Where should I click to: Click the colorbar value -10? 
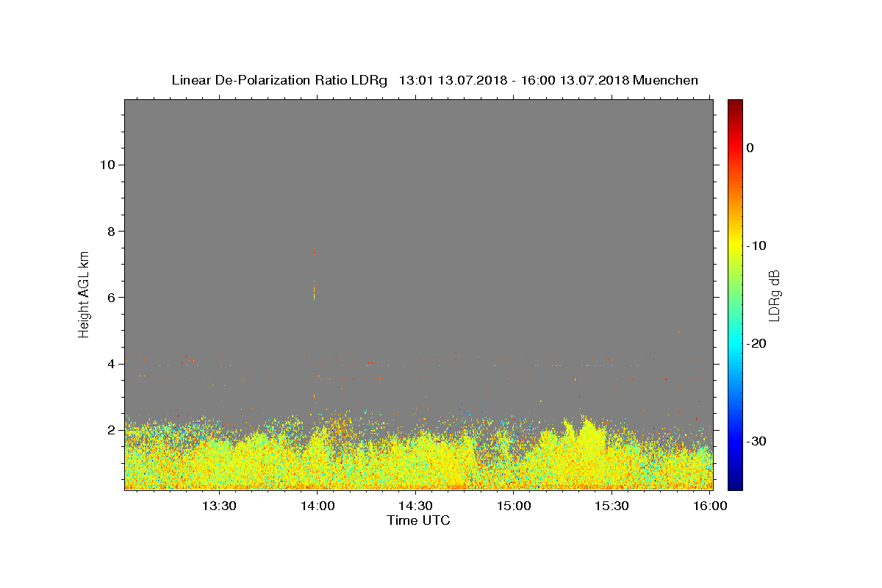(756, 245)
